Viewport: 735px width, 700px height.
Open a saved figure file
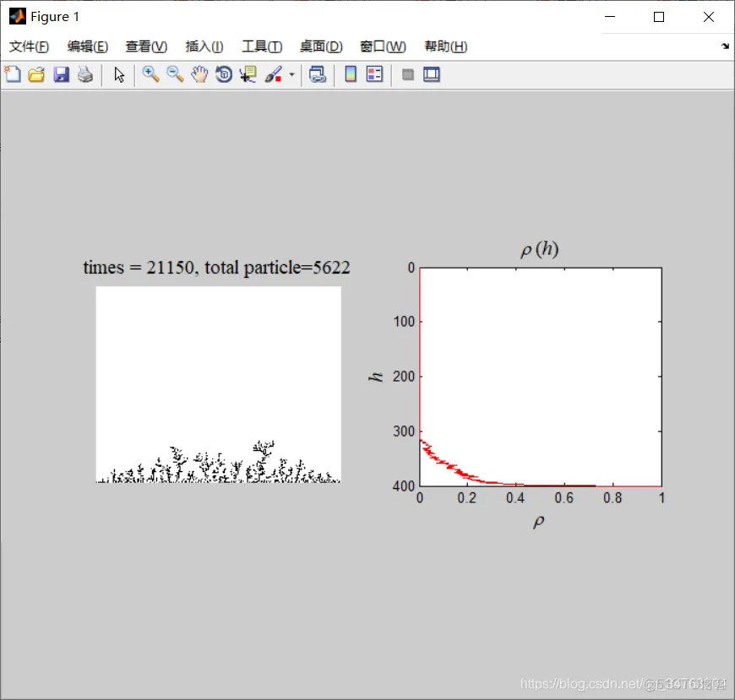36,74
